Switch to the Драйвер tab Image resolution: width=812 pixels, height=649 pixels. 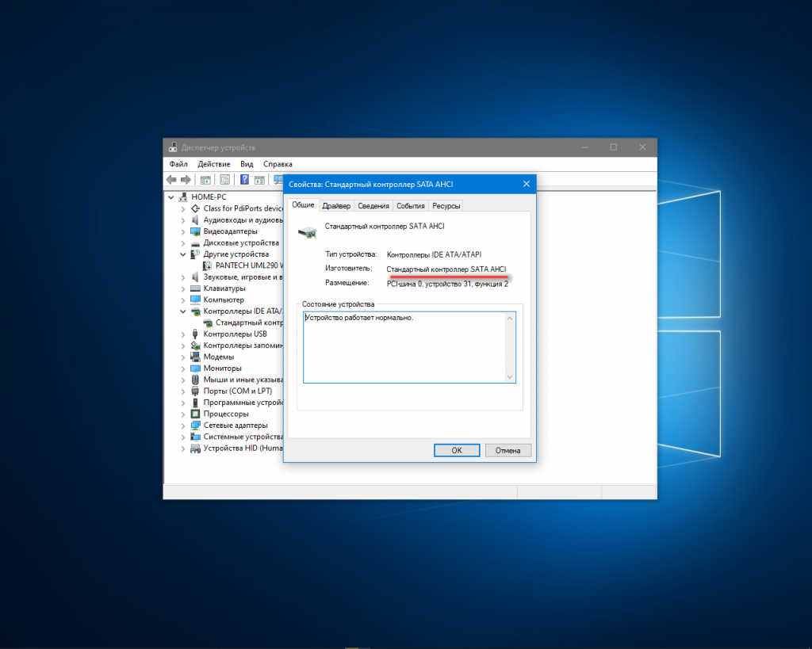click(x=336, y=206)
